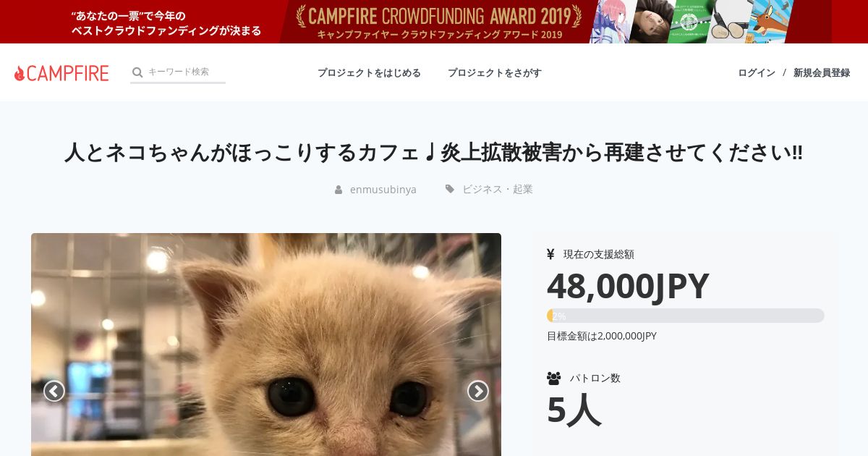Click the project title heading

[x=434, y=153]
